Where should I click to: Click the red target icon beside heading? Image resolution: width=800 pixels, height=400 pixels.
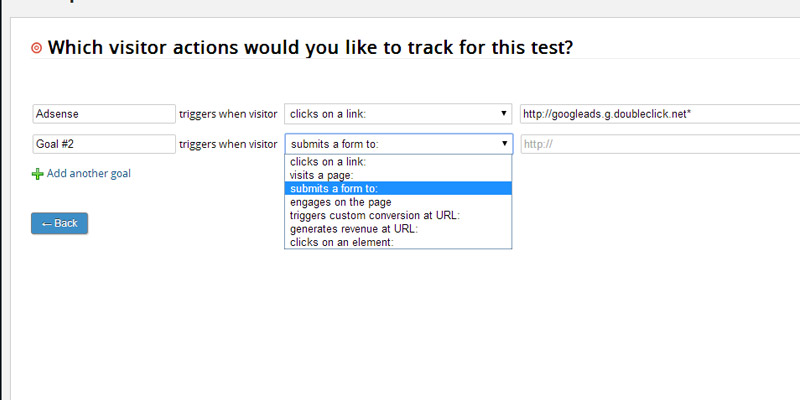tap(37, 48)
